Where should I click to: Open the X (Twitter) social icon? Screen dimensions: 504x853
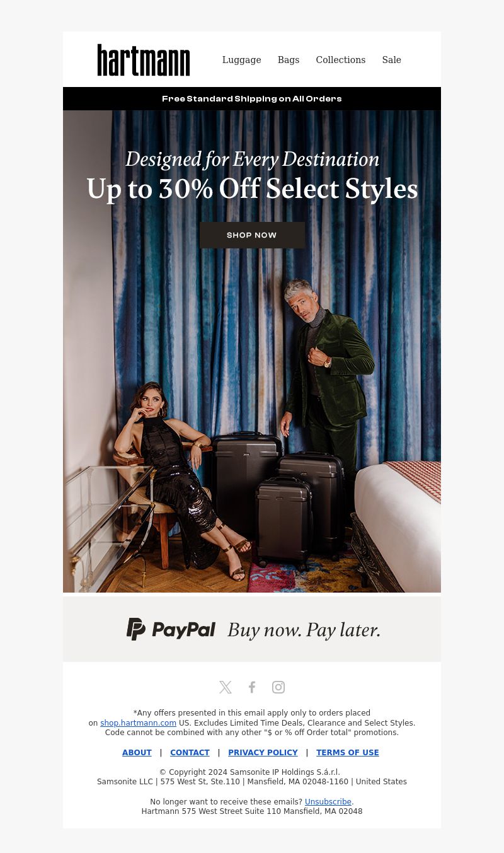(x=226, y=687)
